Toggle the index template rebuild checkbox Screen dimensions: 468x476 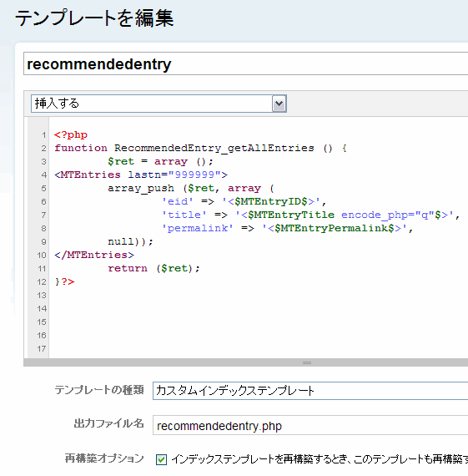pyautogui.click(x=161, y=459)
